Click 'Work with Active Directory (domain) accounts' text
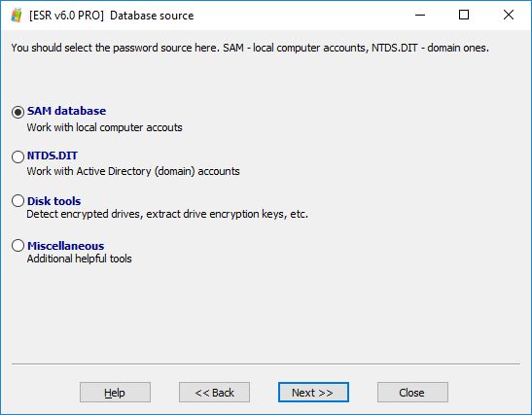 point(133,171)
